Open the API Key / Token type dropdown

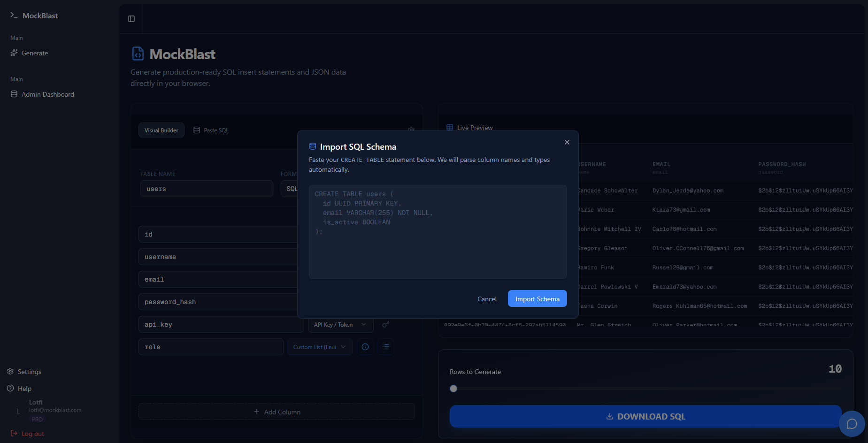tap(340, 325)
